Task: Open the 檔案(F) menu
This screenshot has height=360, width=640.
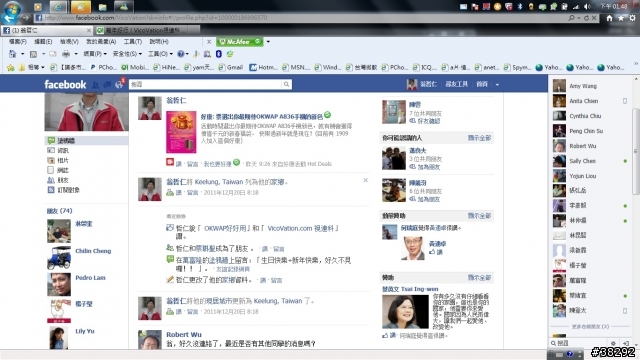Action: point(18,42)
